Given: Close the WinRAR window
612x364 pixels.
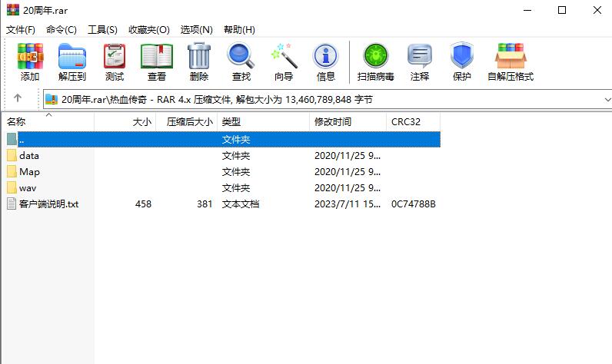Looking at the screenshot, I should tap(597, 10).
